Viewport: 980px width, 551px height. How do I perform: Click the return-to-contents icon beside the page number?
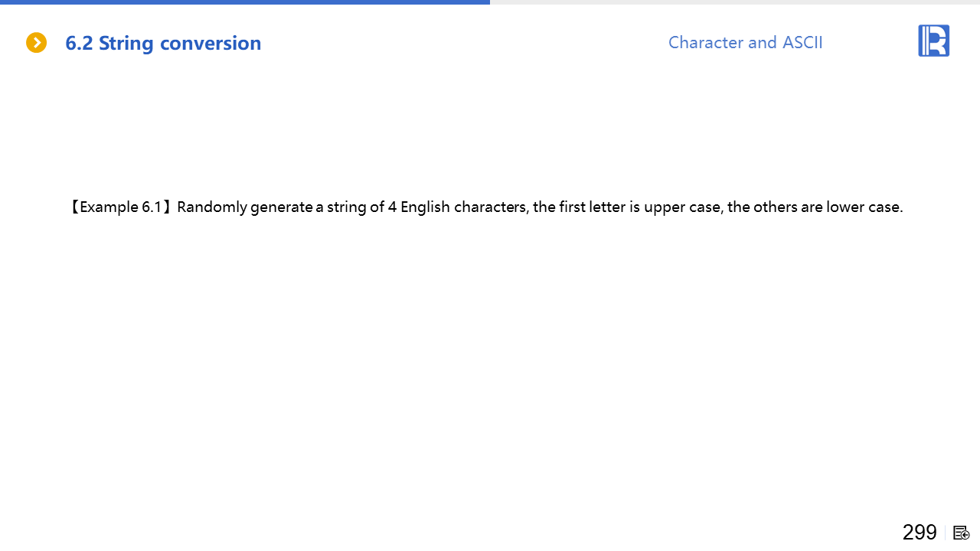(x=962, y=533)
